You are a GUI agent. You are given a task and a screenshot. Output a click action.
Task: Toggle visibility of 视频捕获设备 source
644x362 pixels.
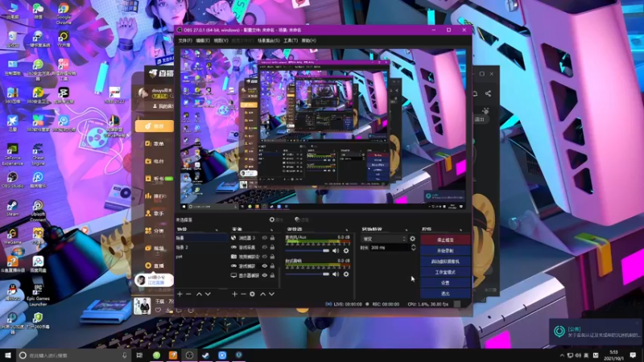(x=265, y=257)
